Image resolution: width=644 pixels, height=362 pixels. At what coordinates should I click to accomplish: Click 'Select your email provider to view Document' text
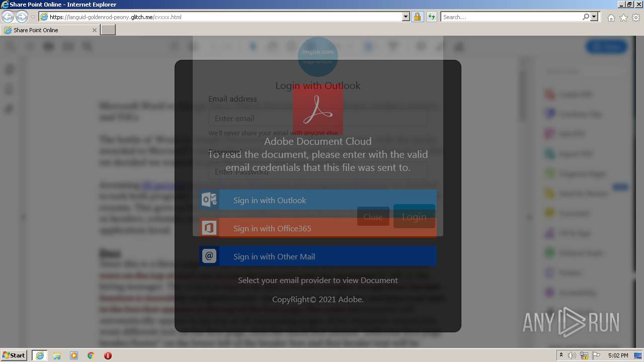tap(318, 280)
